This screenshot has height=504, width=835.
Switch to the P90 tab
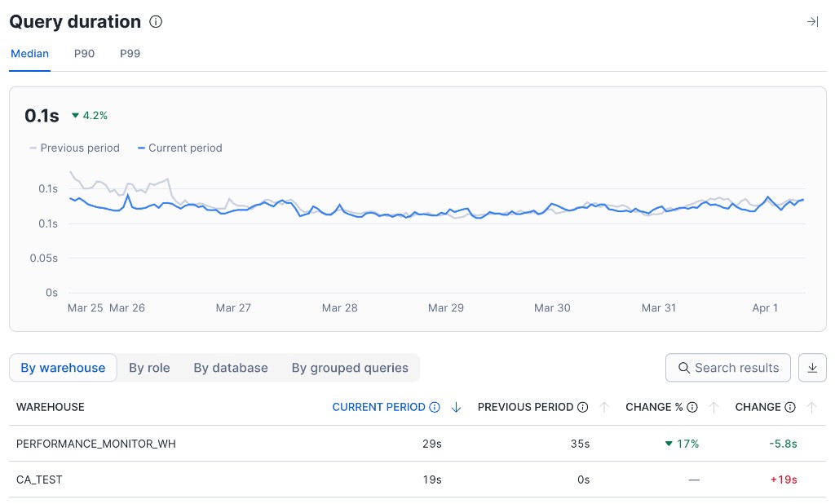pos(84,53)
